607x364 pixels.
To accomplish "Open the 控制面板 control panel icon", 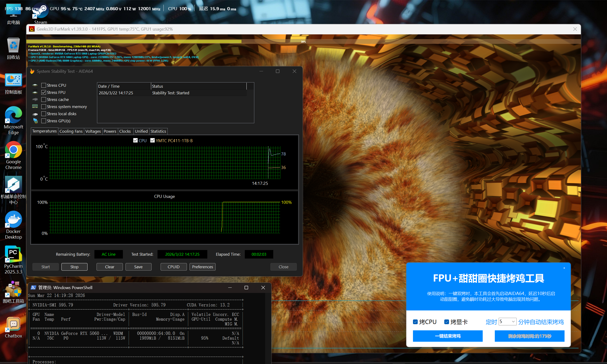I will coord(13,83).
